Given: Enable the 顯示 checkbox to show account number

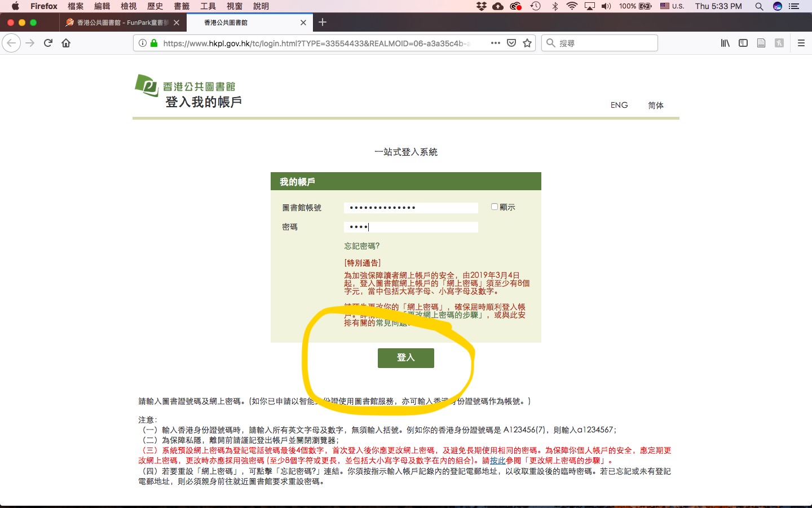Looking at the screenshot, I should 495,207.
